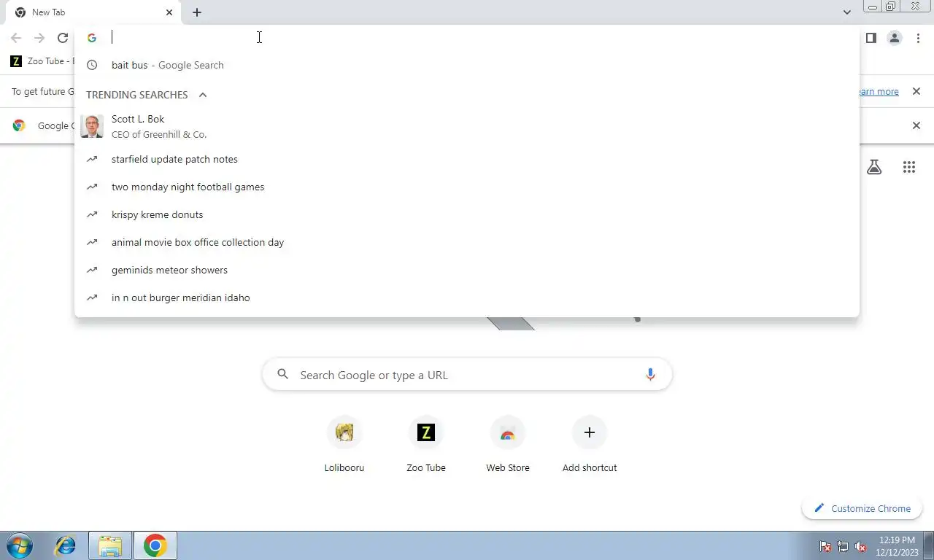This screenshot has width=934, height=560.
Task: Open the Lolibooru shortcut tile
Action: (x=344, y=445)
